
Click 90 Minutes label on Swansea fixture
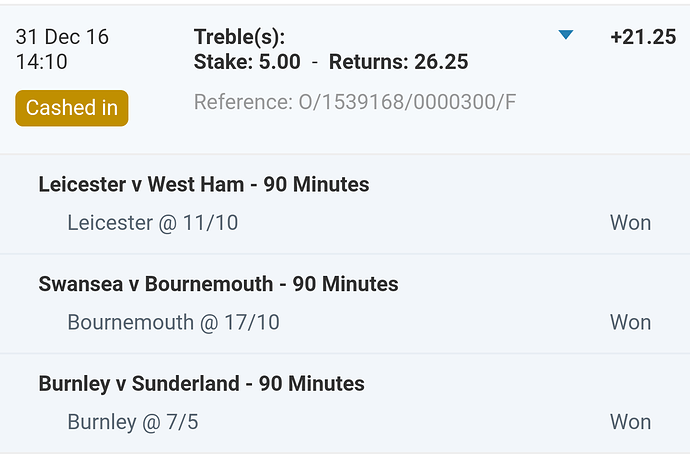pyautogui.click(x=346, y=284)
